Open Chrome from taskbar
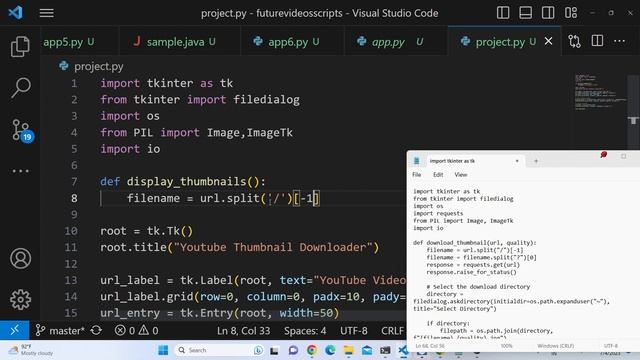Image resolution: width=640 pixels, height=360 pixels. (312, 350)
